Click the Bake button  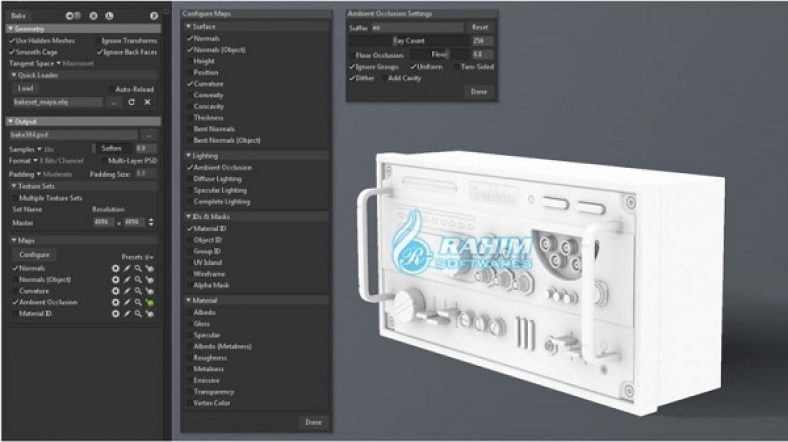coord(19,16)
